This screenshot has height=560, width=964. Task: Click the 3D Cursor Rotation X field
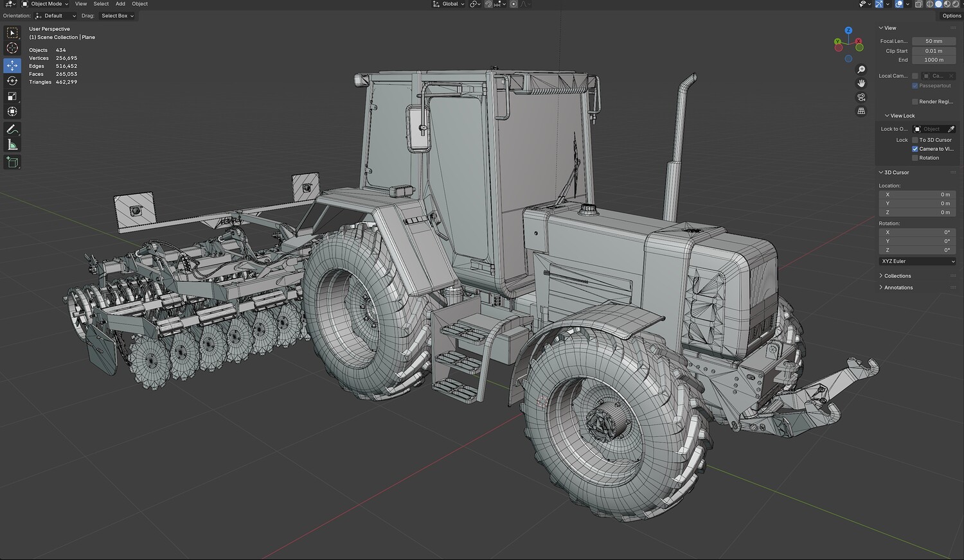(917, 232)
